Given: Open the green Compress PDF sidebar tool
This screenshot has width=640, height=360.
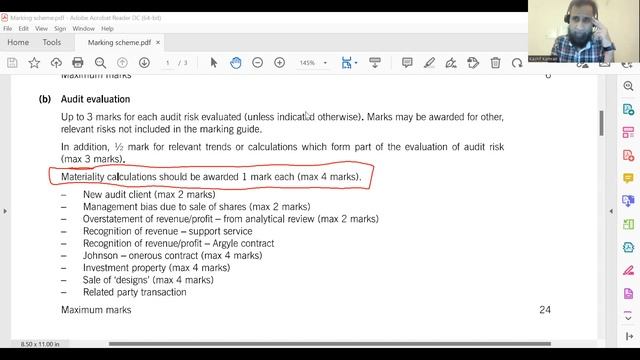Looking at the screenshot, I should (628, 224).
